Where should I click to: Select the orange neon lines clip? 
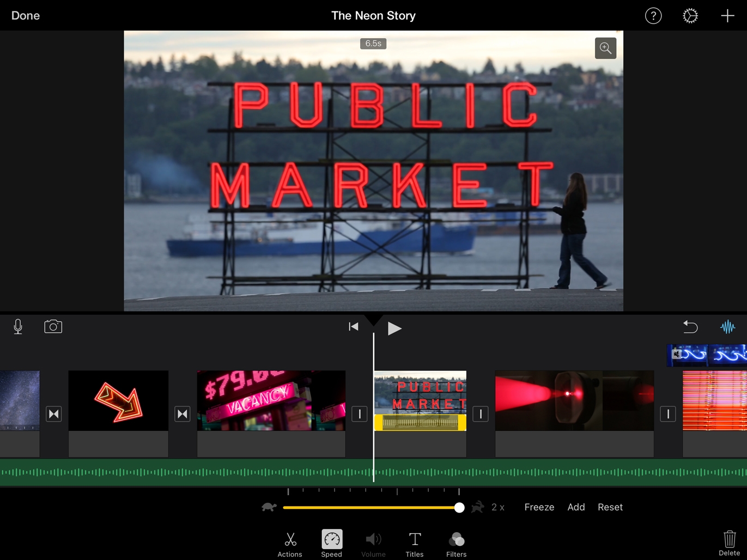click(x=715, y=400)
